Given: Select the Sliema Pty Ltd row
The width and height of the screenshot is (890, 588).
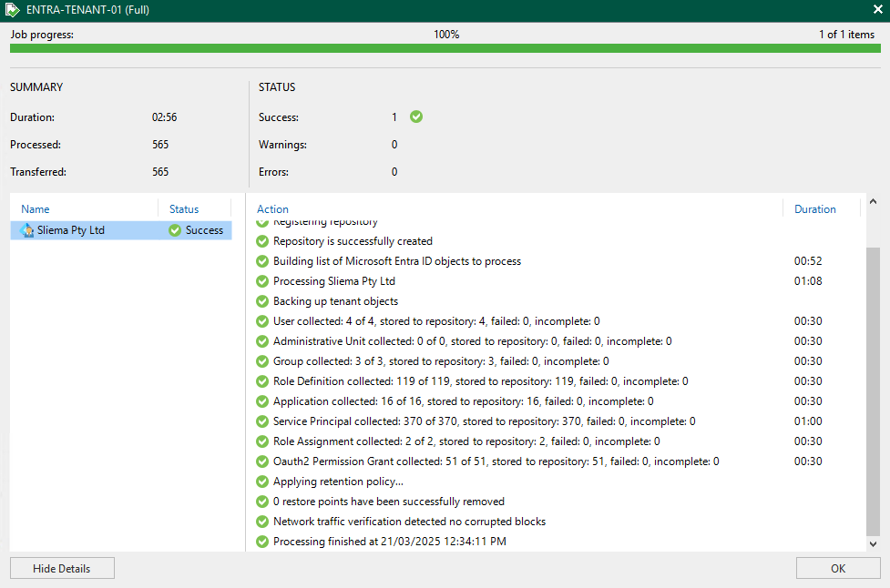Looking at the screenshot, I should click(121, 230).
